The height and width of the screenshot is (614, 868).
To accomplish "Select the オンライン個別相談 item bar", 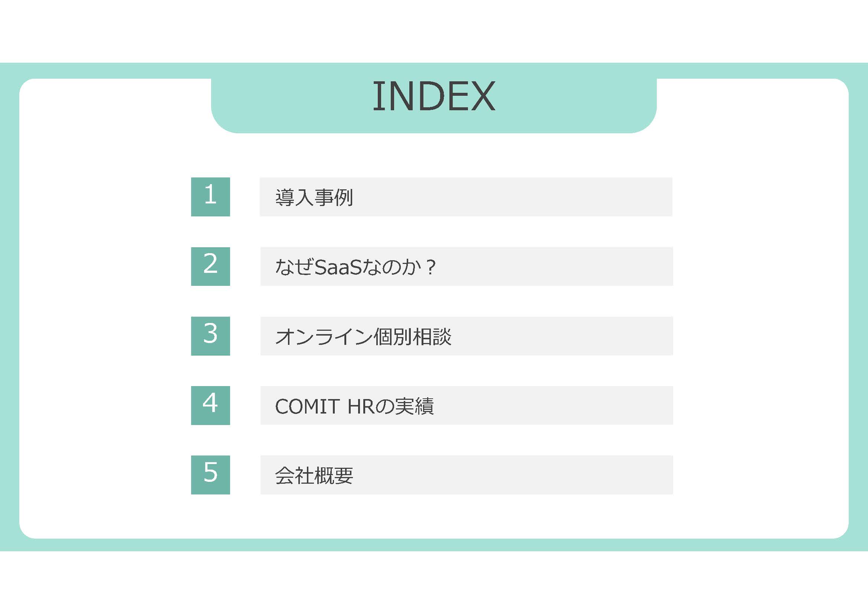I will click(x=466, y=336).
